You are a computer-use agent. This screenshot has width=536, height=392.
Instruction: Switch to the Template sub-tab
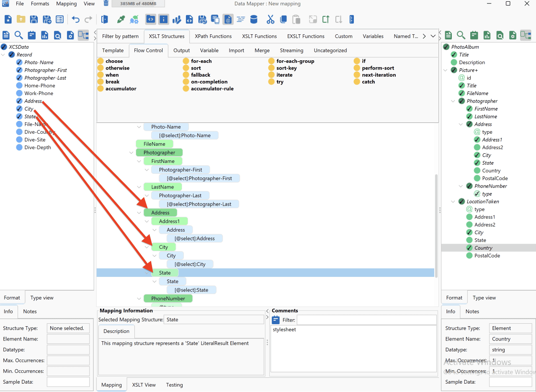point(113,50)
